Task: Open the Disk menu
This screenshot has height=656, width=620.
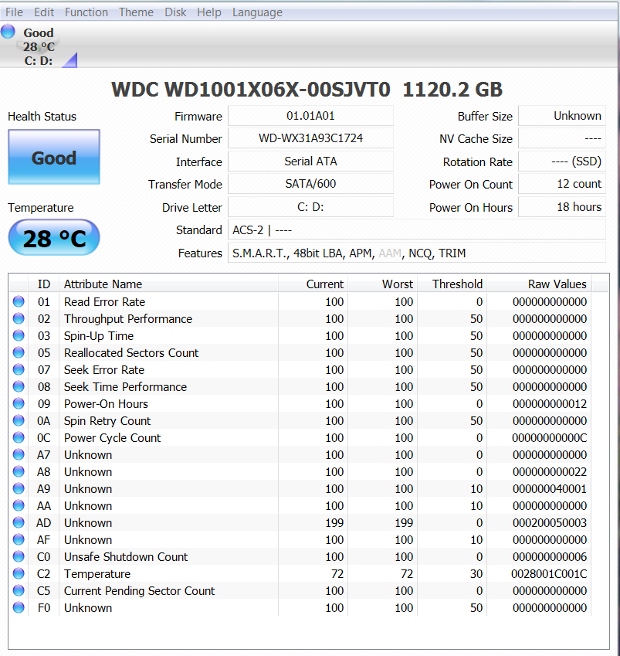Action: click(175, 12)
